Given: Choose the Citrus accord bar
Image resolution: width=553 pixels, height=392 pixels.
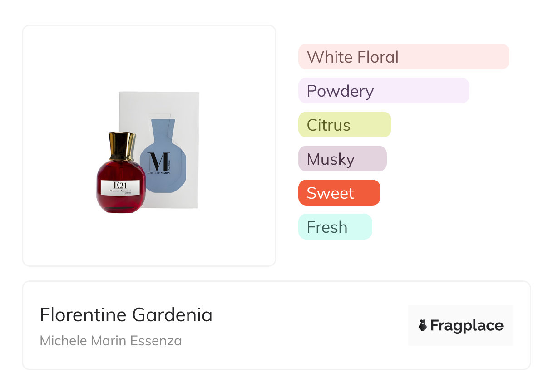Looking at the screenshot, I should pyautogui.click(x=345, y=125).
